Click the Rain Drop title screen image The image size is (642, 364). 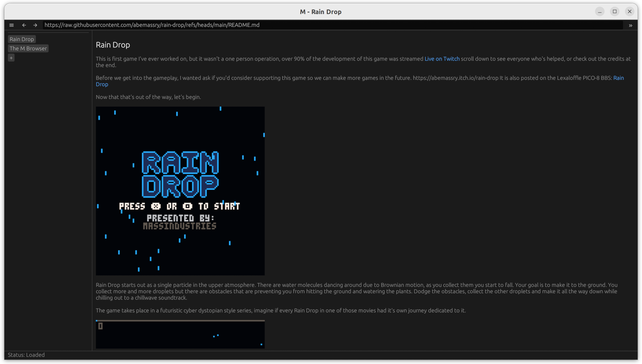click(180, 191)
